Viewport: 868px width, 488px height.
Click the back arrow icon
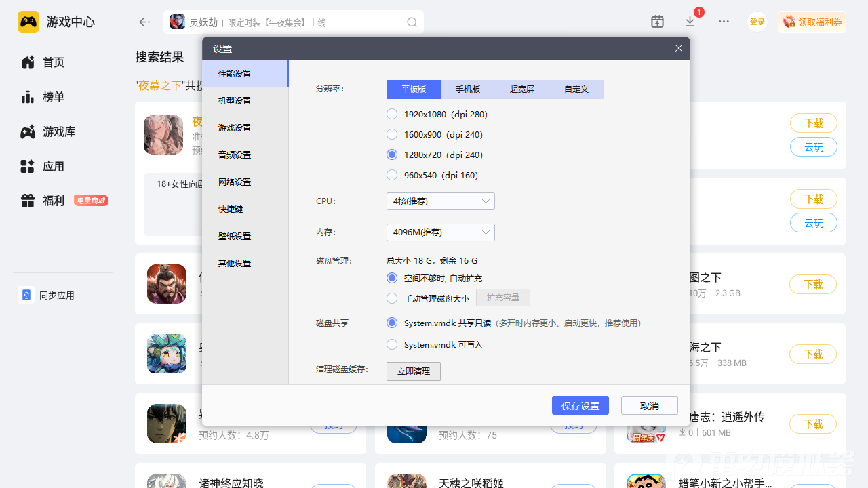pyautogui.click(x=144, y=22)
